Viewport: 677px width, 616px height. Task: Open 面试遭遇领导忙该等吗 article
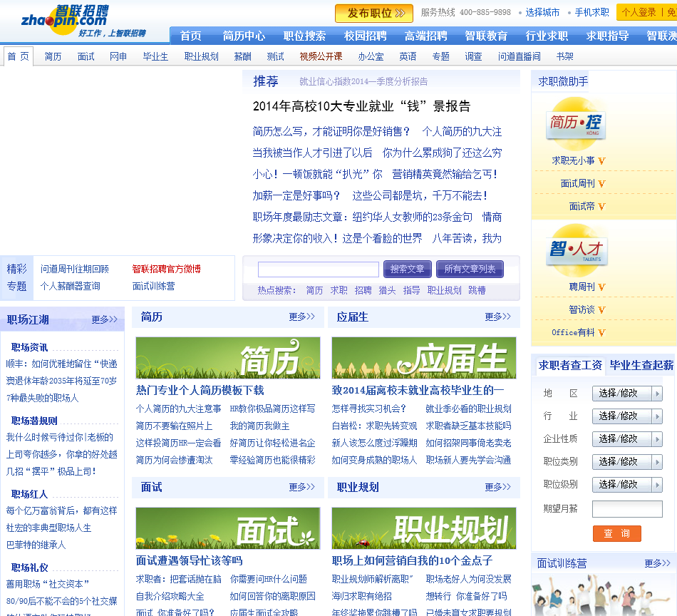(189, 560)
